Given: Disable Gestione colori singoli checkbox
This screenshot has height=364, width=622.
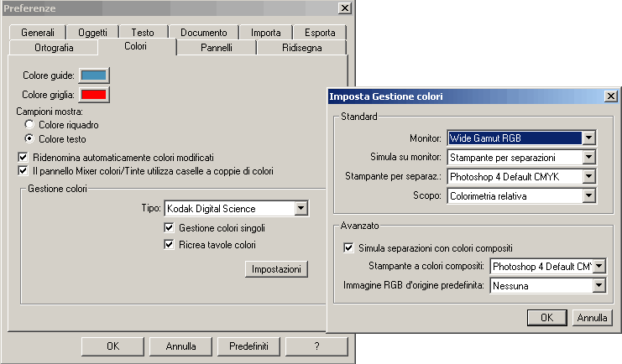Looking at the screenshot, I should (x=169, y=228).
